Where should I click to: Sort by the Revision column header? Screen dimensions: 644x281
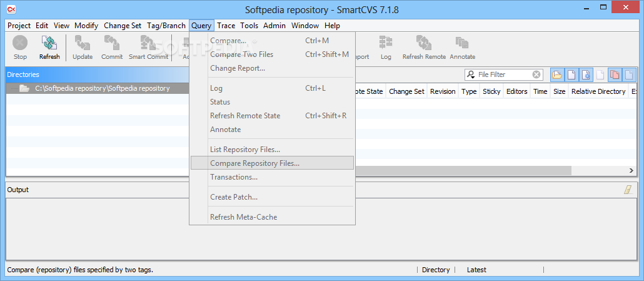[x=443, y=91]
